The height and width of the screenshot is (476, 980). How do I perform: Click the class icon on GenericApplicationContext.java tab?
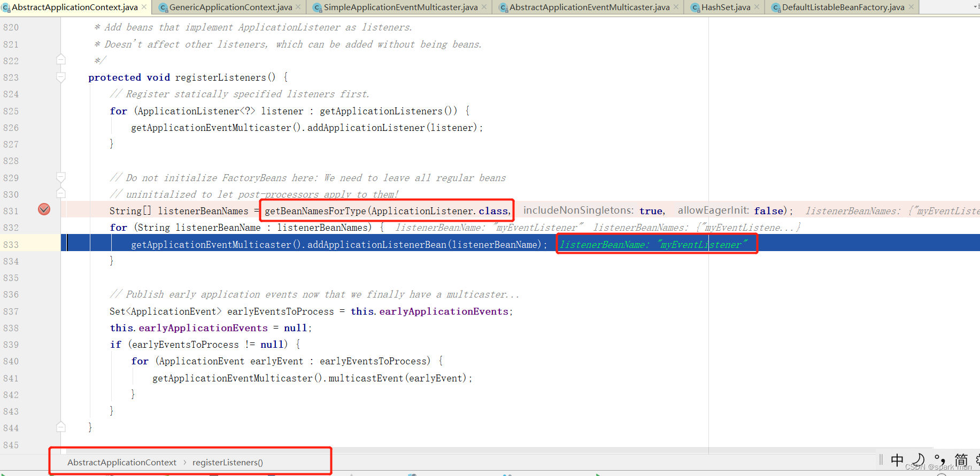pos(164,7)
